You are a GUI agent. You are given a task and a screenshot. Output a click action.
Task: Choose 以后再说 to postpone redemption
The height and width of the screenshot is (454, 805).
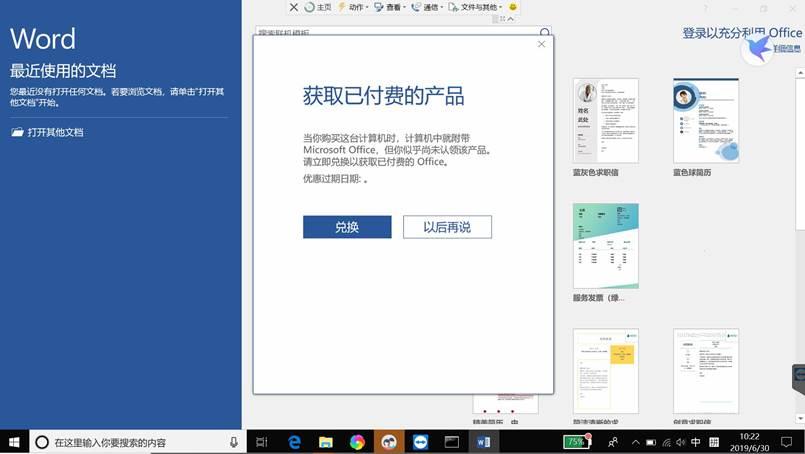pos(447,227)
